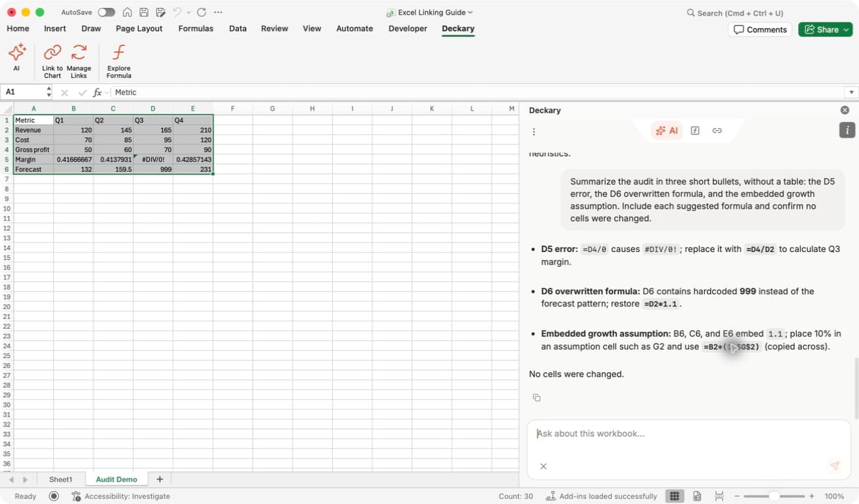The height and width of the screenshot is (504, 859).
Task: Open the Comments pane
Action: (x=760, y=30)
